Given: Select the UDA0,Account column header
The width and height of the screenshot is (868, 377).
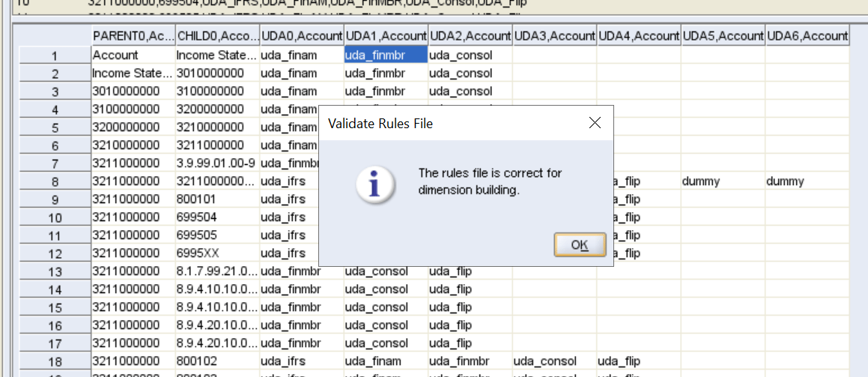Looking at the screenshot, I should tap(302, 36).
